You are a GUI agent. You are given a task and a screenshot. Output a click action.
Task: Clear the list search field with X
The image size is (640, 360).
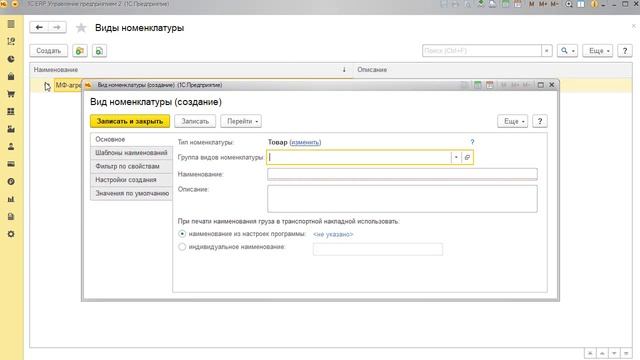(547, 51)
